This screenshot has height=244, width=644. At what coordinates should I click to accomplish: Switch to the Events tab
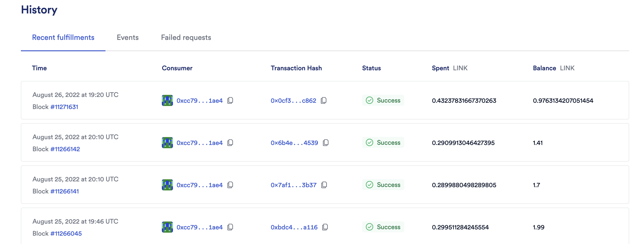pyautogui.click(x=128, y=38)
